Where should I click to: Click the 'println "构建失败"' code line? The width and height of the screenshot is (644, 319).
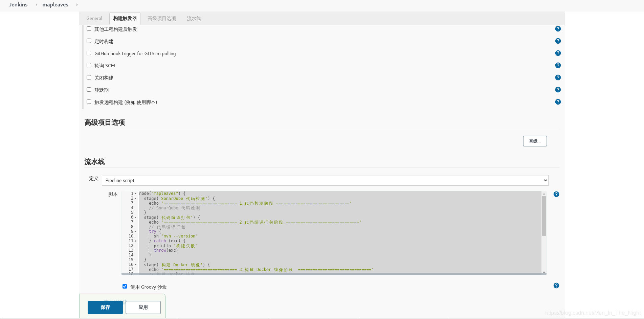(x=176, y=246)
